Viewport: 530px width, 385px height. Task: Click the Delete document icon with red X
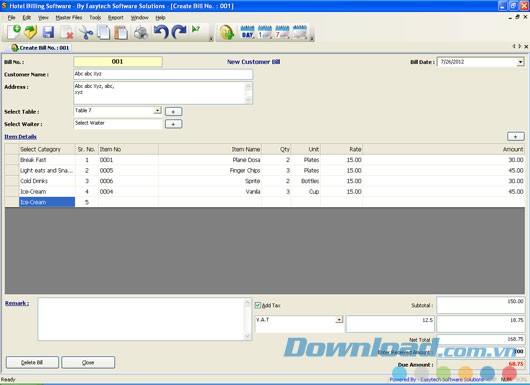click(67, 33)
